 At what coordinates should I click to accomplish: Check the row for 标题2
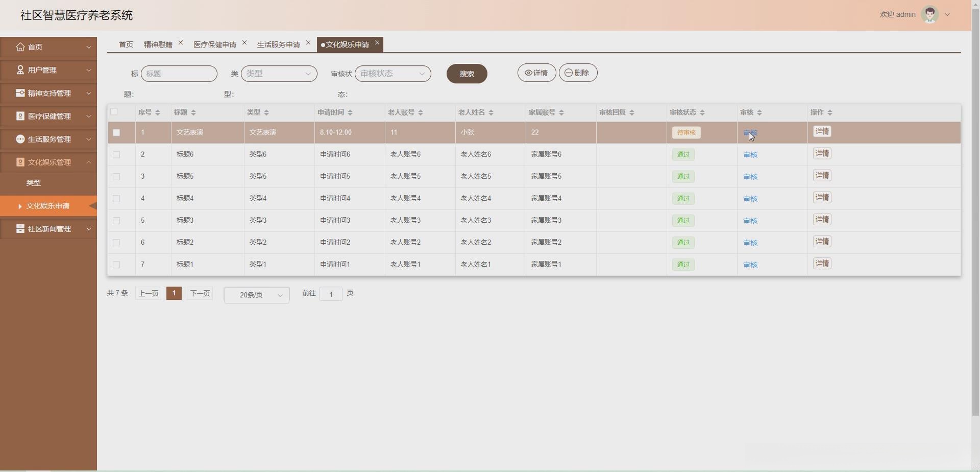pyautogui.click(x=116, y=242)
